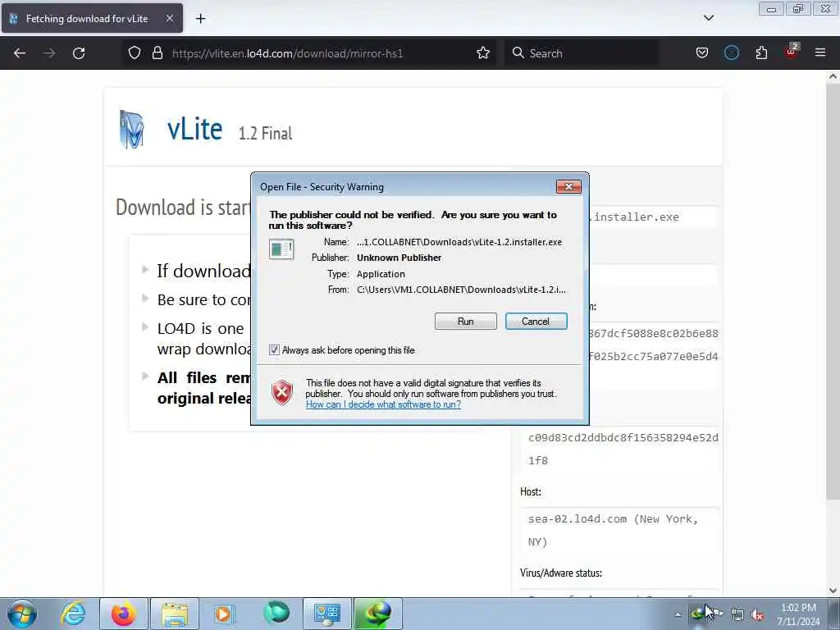Open Windows Explorer folder in taskbar

tap(175, 614)
